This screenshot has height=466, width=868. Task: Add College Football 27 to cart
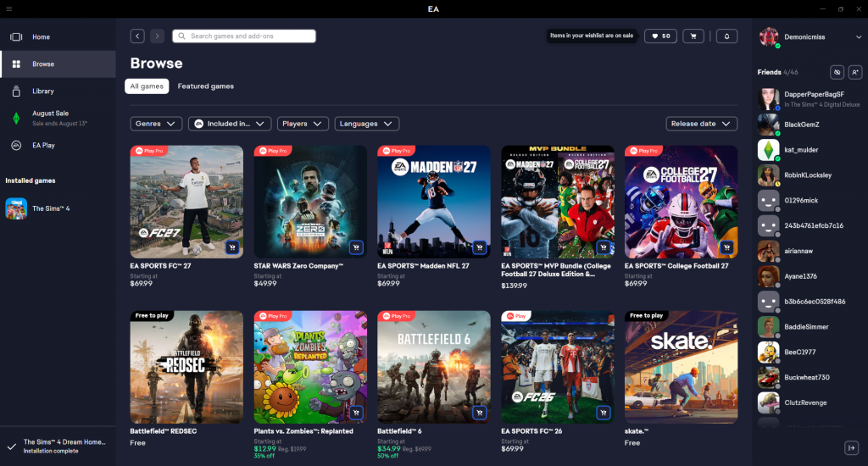(x=726, y=247)
